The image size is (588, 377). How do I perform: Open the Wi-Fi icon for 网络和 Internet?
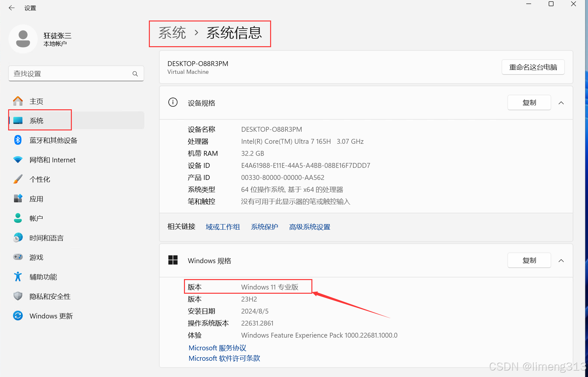click(x=18, y=160)
